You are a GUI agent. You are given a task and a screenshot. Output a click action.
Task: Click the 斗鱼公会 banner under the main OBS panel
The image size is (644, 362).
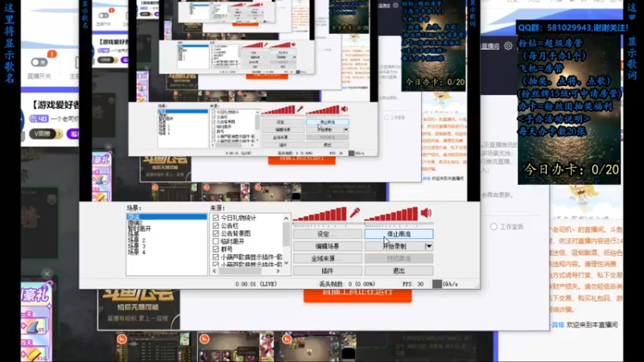[x=138, y=309]
